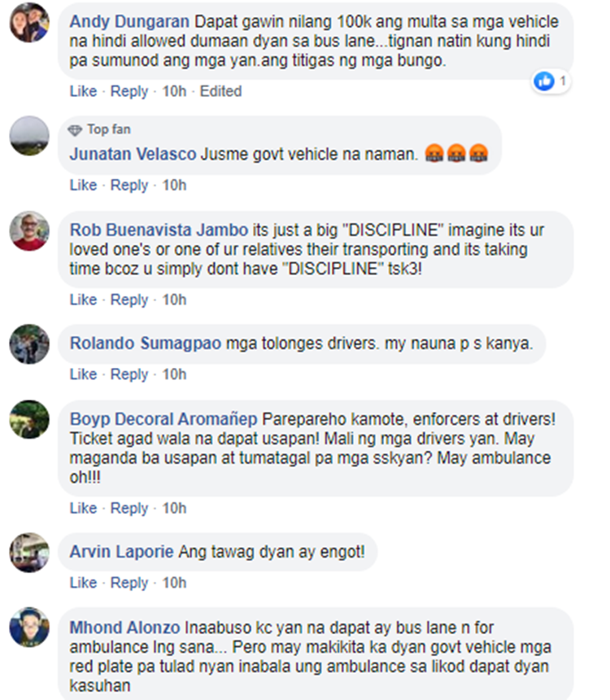Open the Mhond Alonzo name link
Image resolution: width=610 pixels, height=700 pixels.
[x=124, y=628]
